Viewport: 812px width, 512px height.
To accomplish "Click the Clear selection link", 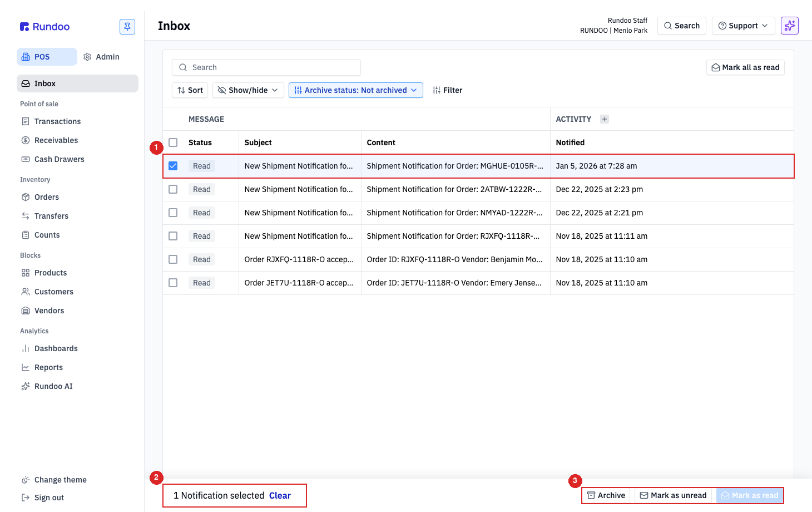I will [280, 495].
